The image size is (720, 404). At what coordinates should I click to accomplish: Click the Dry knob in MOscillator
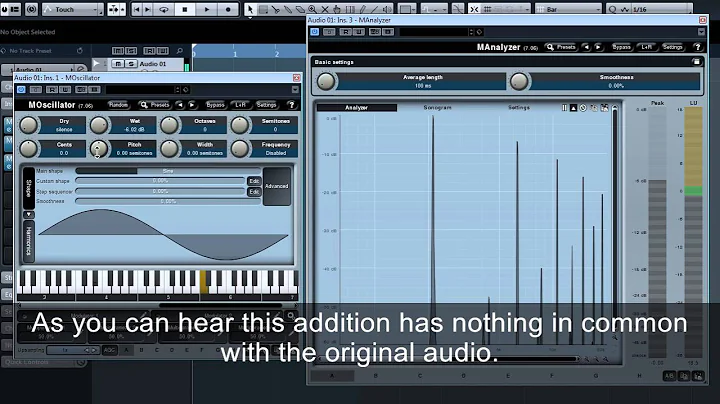coord(28,125)
